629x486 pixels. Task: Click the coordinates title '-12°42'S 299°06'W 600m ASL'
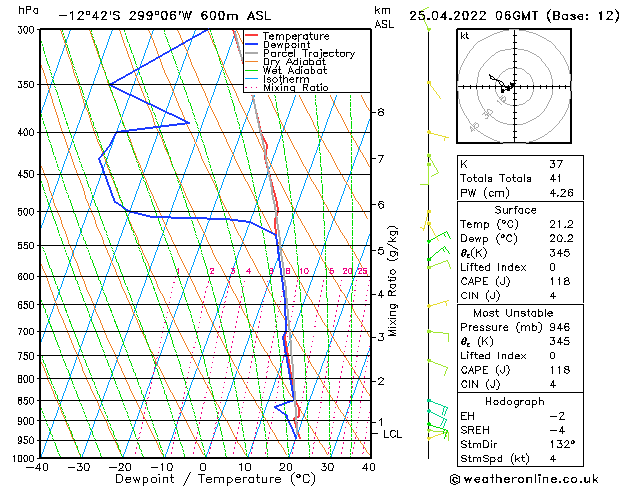pyautogui.click(x=165, y=16)
